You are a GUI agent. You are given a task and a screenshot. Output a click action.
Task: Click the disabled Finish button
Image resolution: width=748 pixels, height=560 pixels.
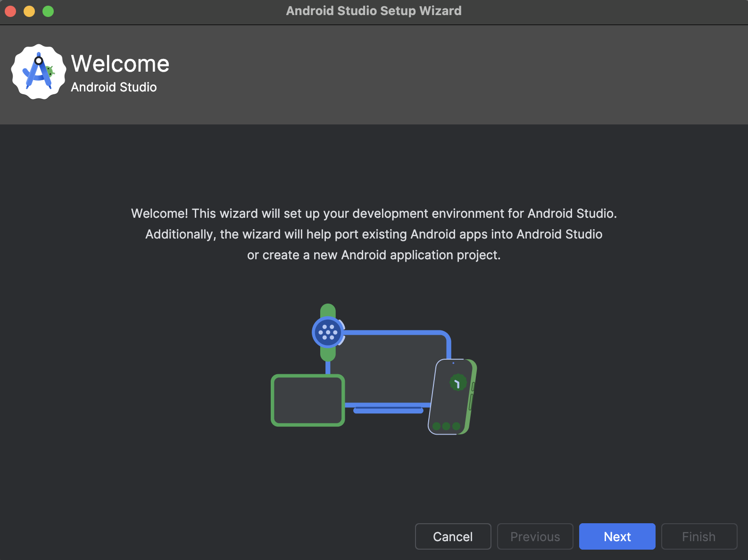pos(699,536)
